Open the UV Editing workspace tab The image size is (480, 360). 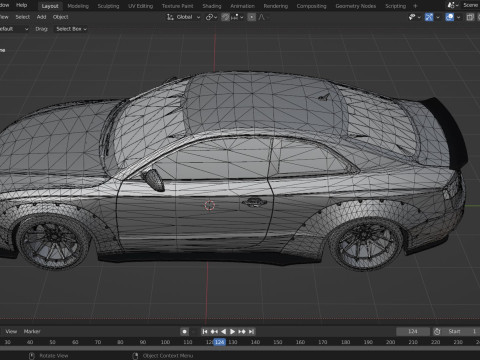(140, 6)
